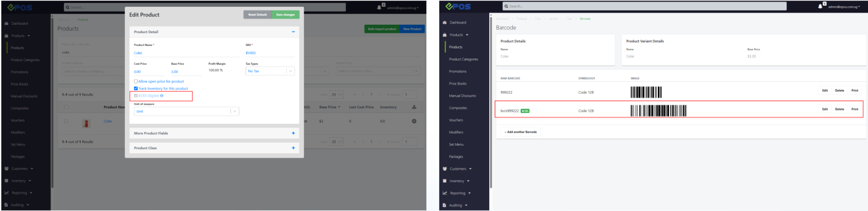Click Print for the bcrs999222 barcode

[x=855, y=109]
